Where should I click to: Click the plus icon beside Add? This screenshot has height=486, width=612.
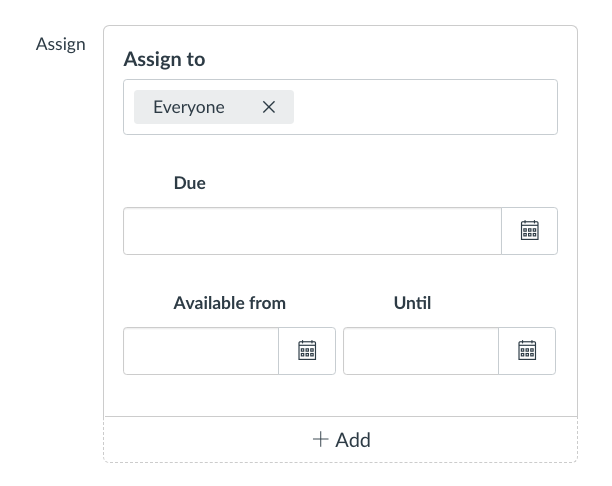point(320,439)
